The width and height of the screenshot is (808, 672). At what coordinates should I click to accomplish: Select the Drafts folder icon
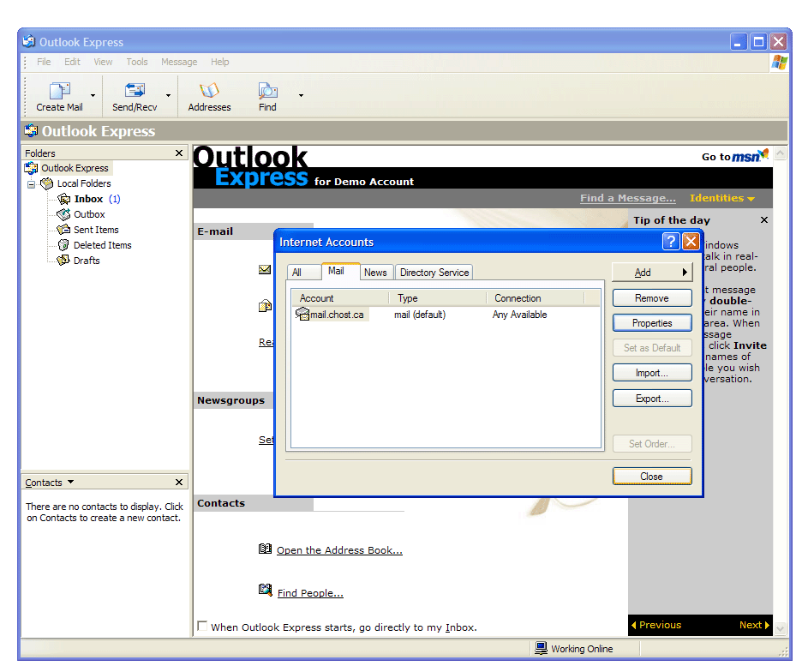[64, 261]
